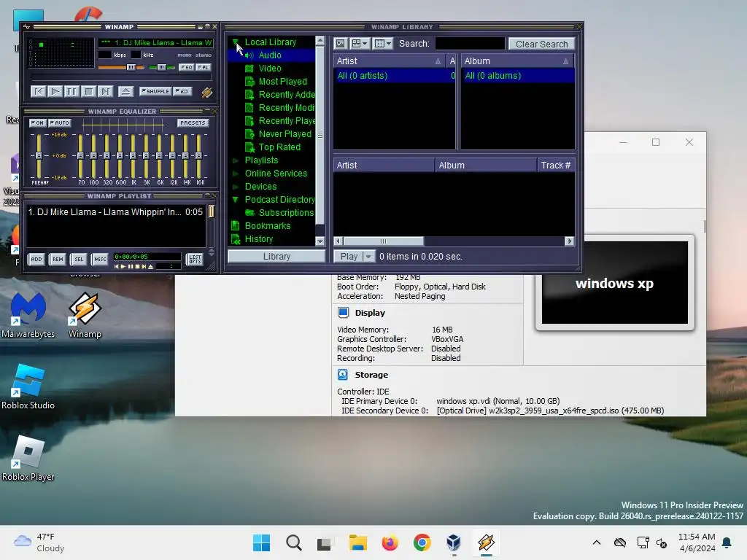This screenshot has height=560, width=747.
Task: Pause the track in Winamp
Action: tap(71, 91)
